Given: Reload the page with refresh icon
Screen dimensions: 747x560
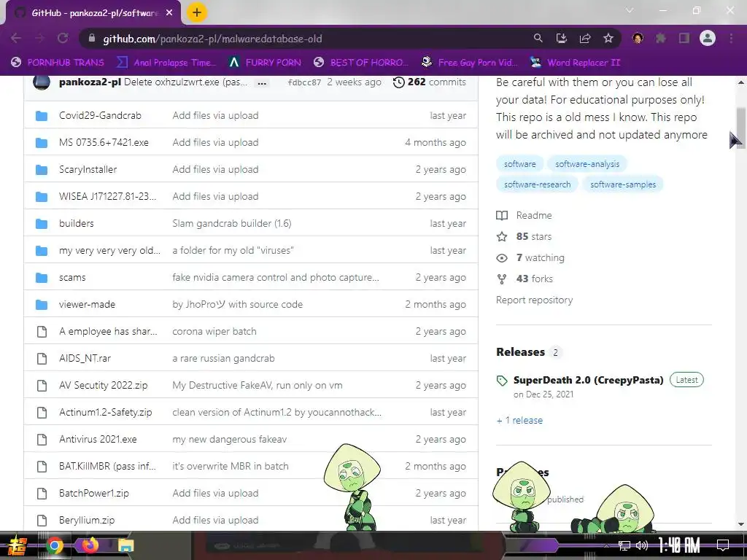Looking at the screenshot, I should point(63,39).
